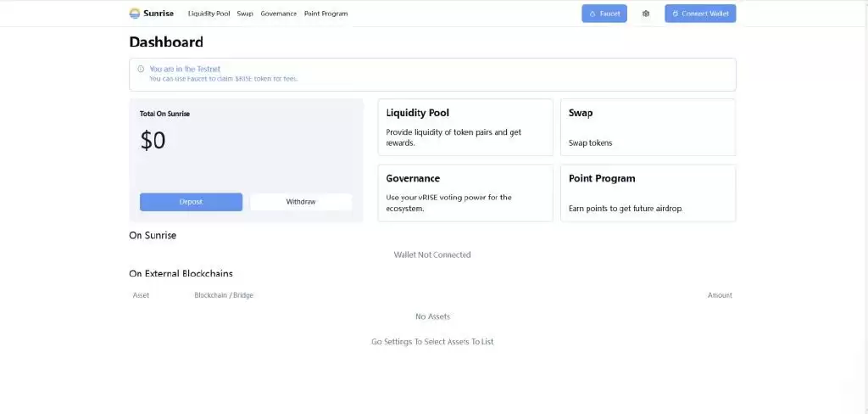Click the Sunrise logo icon
This screenshot has height=414, width=868.
pyautogui.click(x=135, y=14)
